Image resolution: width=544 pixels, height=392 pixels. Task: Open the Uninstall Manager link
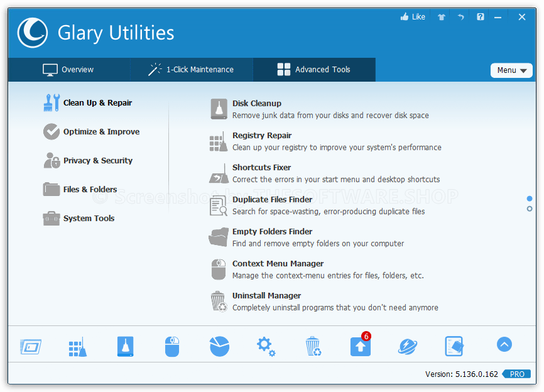266,295
